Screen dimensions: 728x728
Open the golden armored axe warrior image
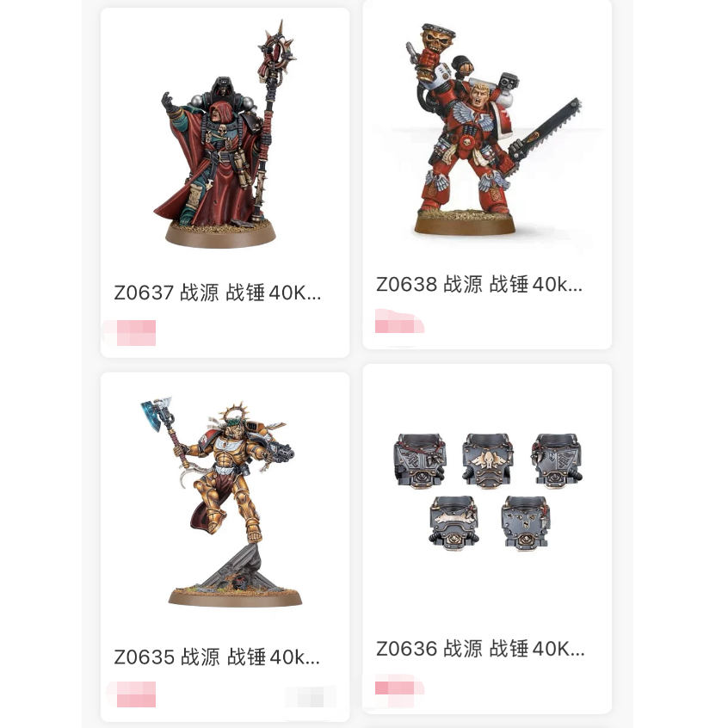[222, 502]
